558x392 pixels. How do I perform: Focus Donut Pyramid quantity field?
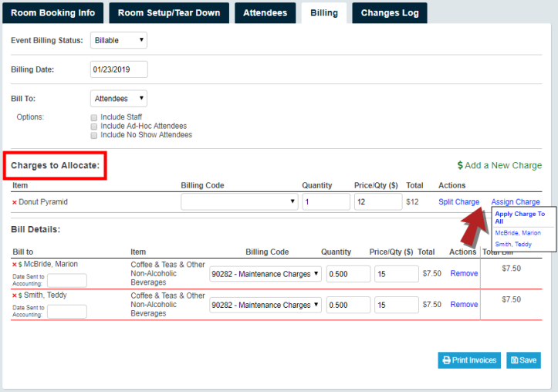point(326,201)
